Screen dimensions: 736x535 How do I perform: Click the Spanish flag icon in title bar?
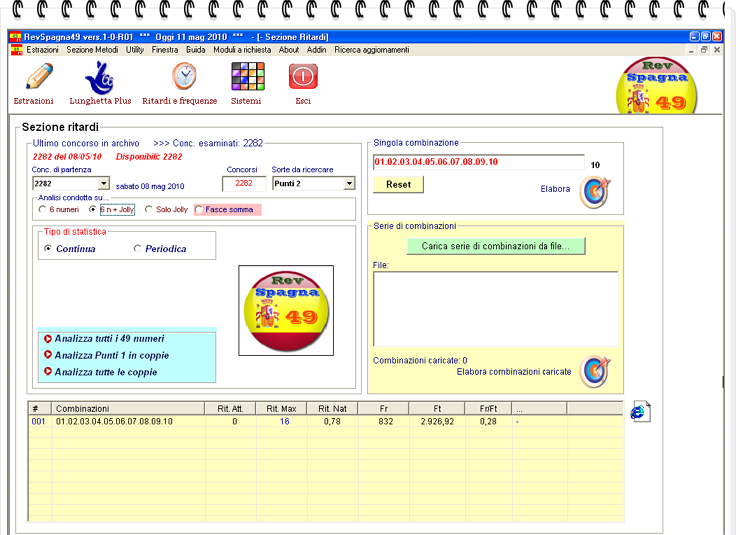[15, 37]
